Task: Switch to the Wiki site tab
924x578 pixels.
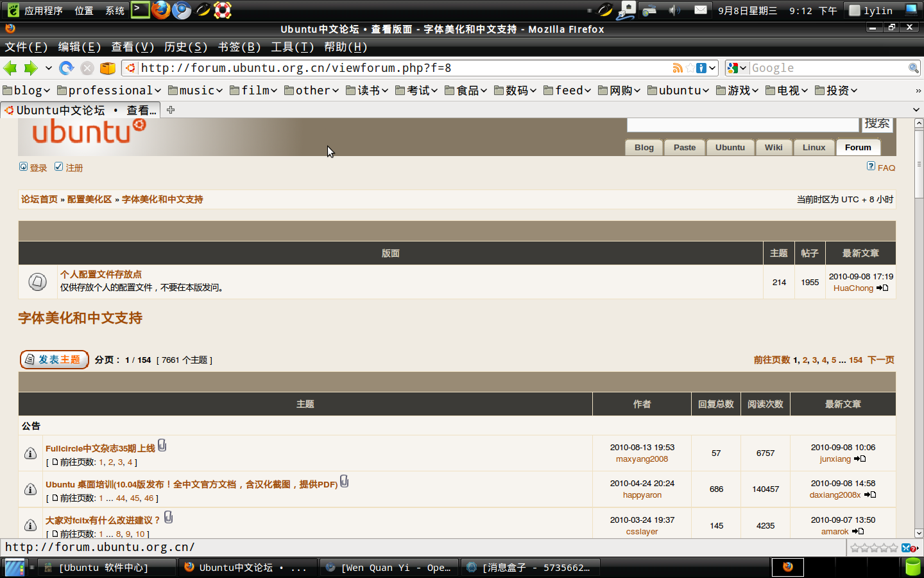Action: (x=773, y=148)
